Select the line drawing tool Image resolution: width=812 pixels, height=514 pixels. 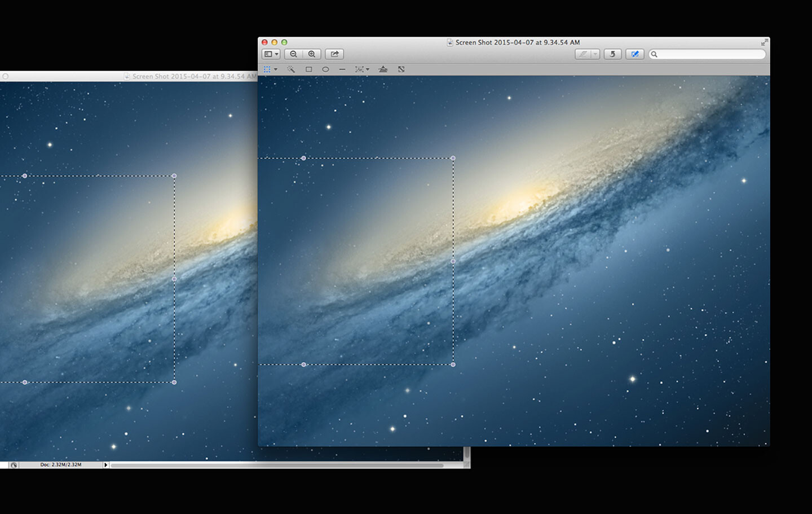(x=342, y=69)
